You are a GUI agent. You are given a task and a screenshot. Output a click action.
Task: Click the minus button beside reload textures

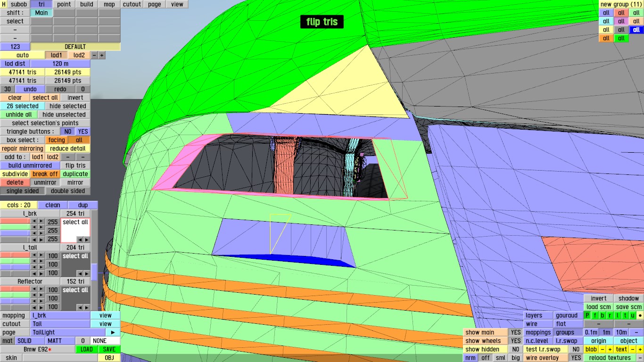point(640,358)
